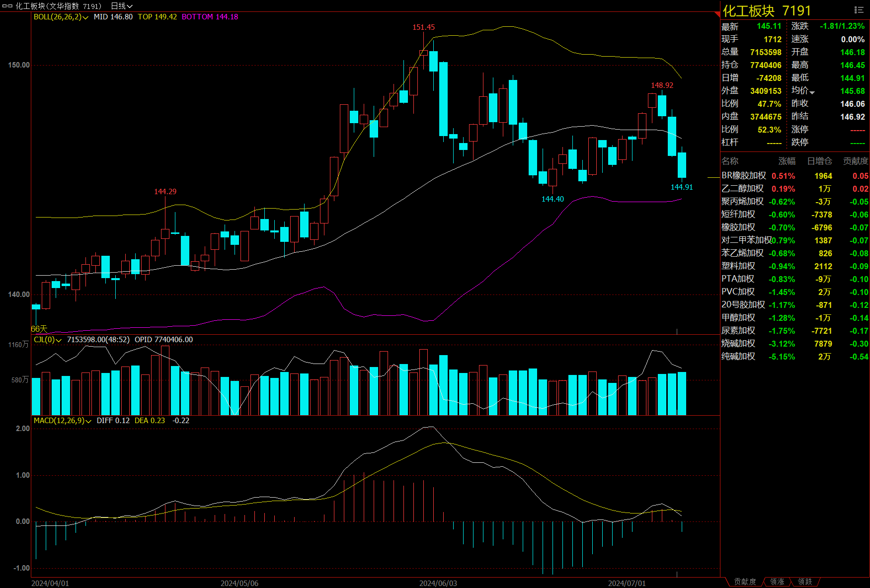Select the 尿素加权 row
Viewport: 870px width, 588px height.
[795, 331]
